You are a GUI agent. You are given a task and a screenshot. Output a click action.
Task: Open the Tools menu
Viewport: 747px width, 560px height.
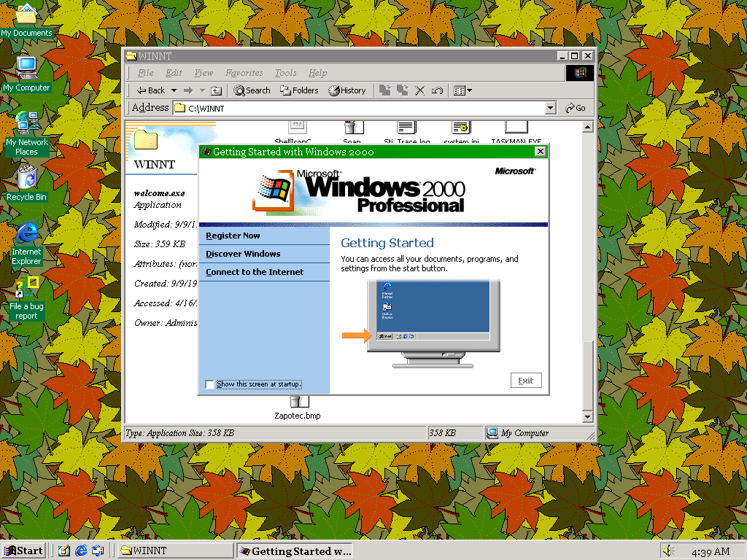pyautogui.click(x=285, y=73)
